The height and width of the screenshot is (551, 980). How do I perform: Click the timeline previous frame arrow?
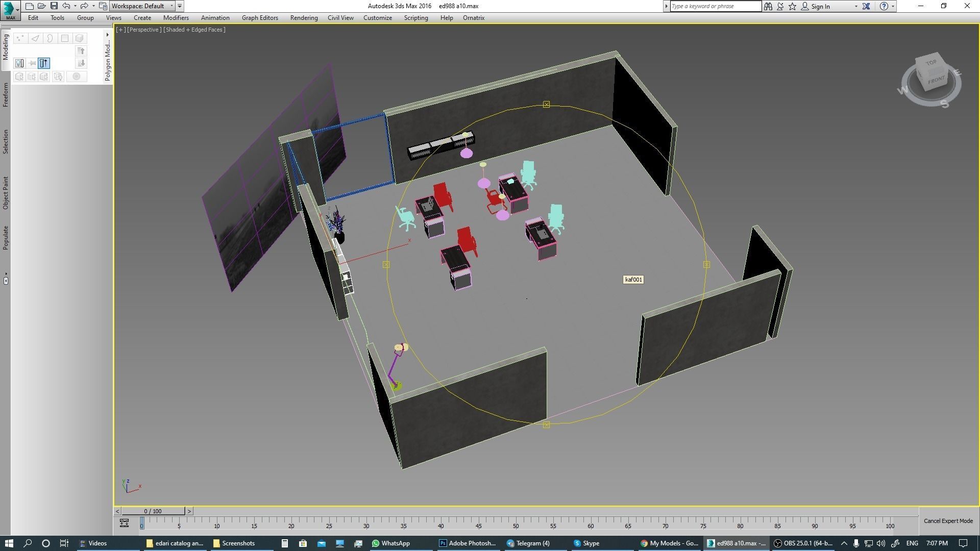(117, 511)
